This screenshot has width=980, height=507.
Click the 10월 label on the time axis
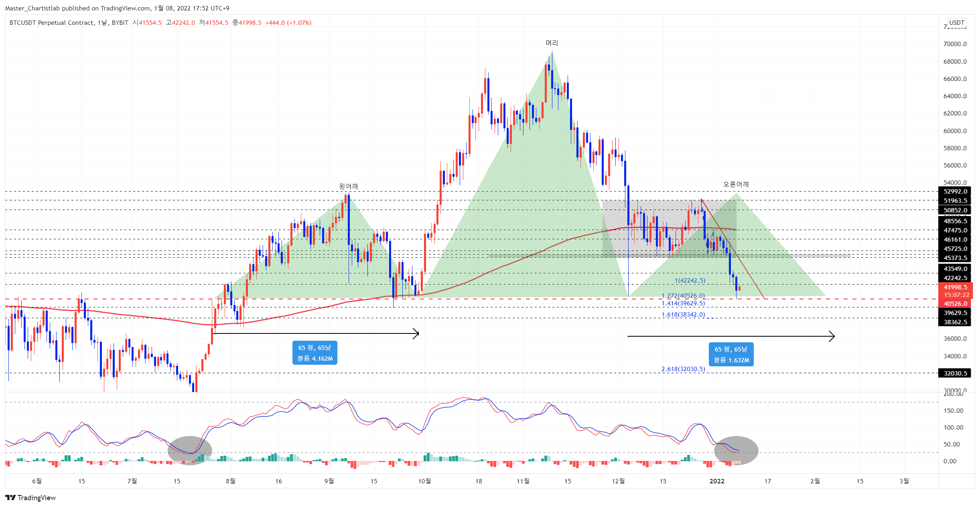pyautogui.click(x=424, y=481)
